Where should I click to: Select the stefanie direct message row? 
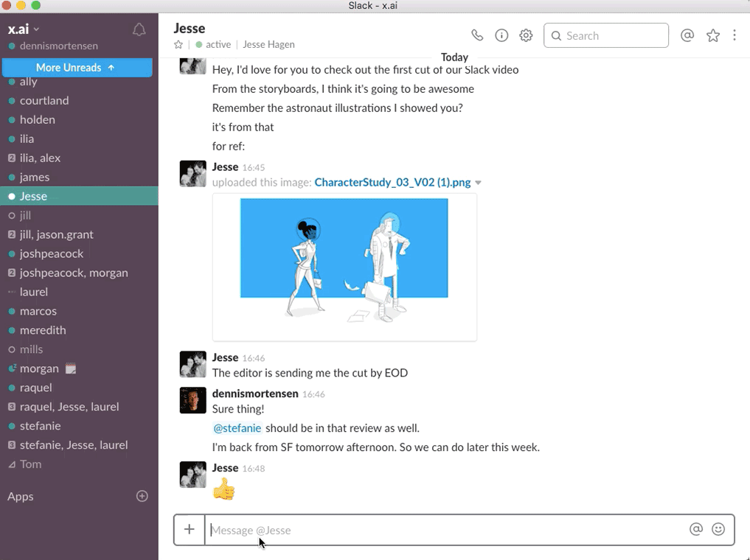79,426
